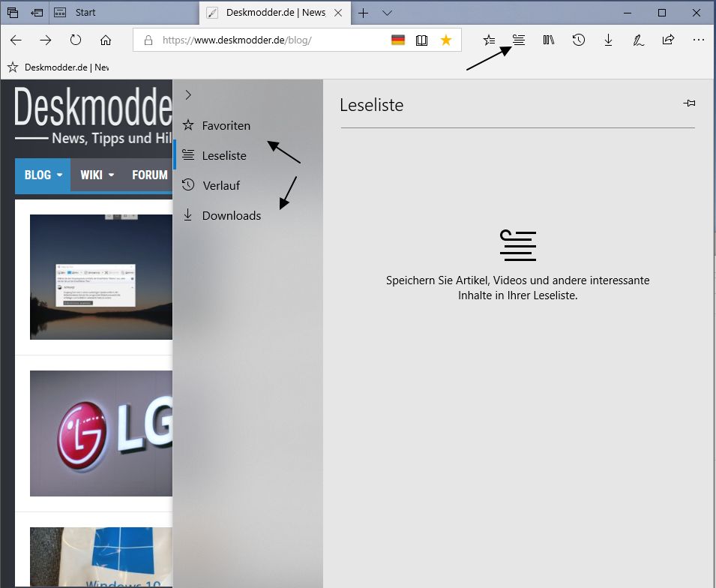Open the BLOG dropdown menu

coord(43,175)
